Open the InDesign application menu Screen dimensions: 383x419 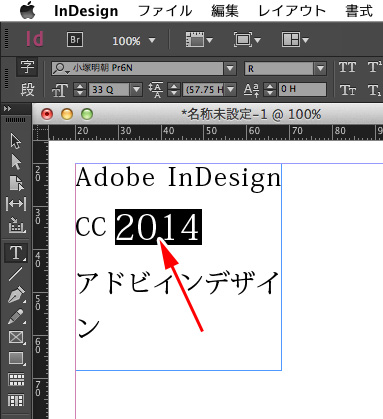tap(86, 11)
